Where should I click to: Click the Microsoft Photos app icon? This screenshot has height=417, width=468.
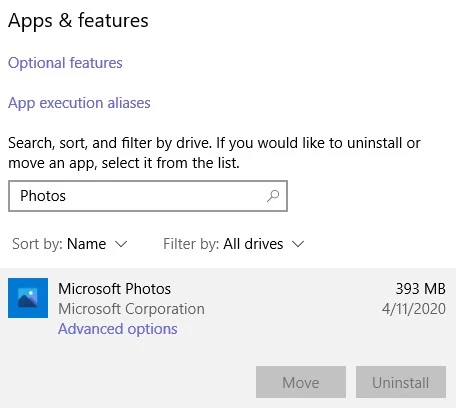click(x=28, y=298)
